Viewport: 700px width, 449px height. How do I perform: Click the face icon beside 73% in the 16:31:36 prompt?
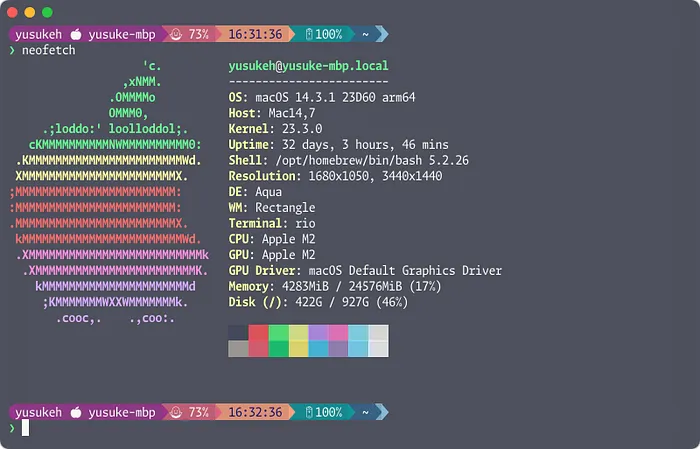[x=176, y=34]
